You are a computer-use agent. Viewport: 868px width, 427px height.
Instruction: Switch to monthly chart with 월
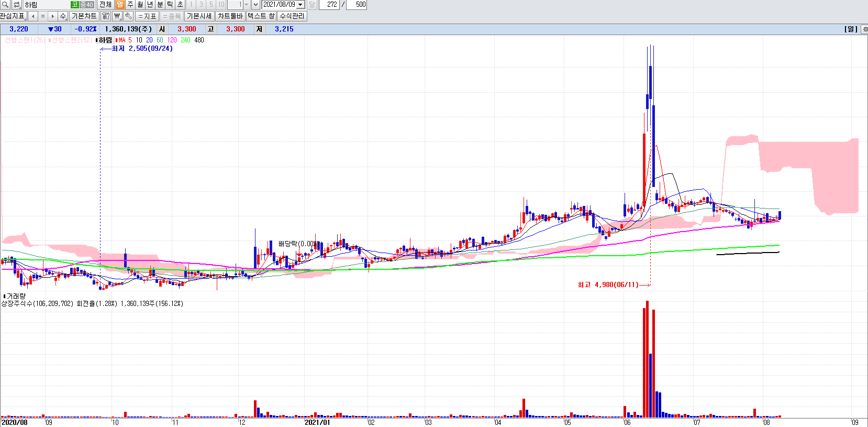140,5
